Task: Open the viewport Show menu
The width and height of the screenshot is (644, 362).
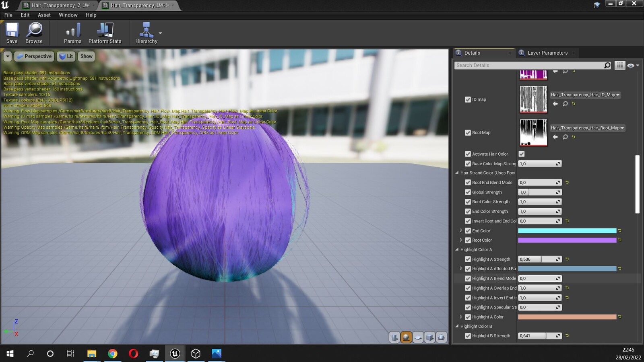Action: pos(86,56)
